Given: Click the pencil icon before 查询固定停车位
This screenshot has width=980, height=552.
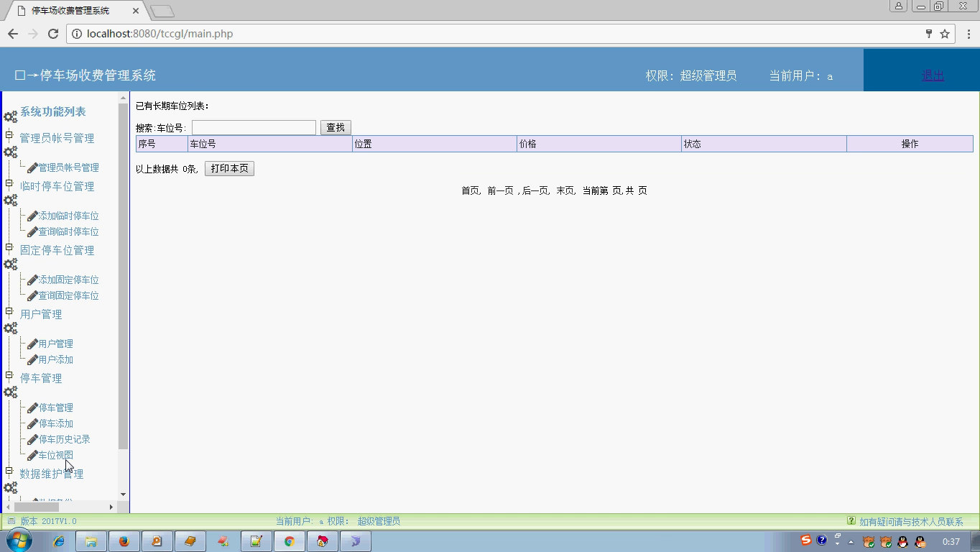Looking at the screenshot, I should (32, 295).
